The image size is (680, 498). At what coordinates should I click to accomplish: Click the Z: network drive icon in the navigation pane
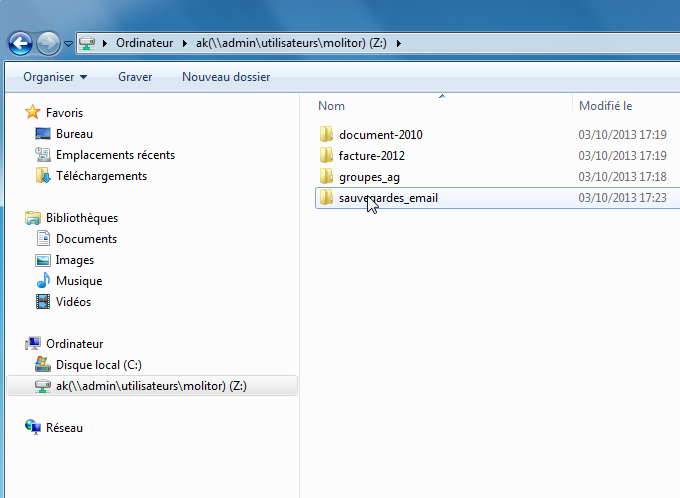pos(42,386)
